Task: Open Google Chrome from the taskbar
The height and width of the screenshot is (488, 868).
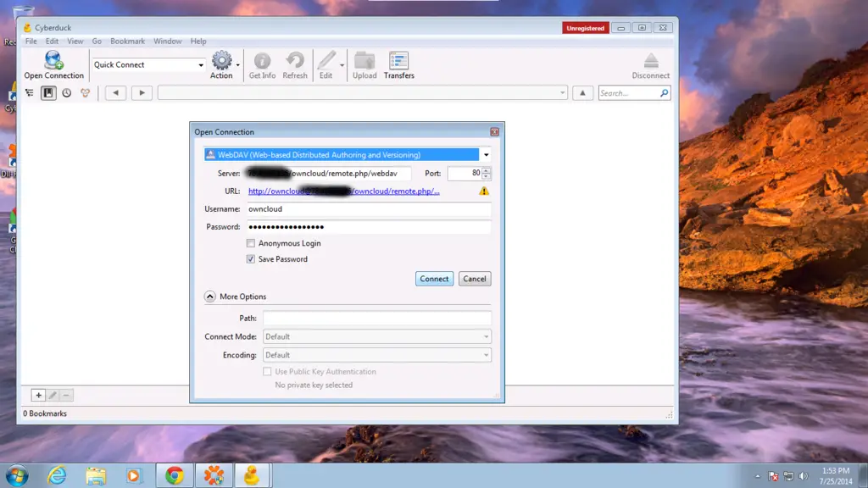Action: pyautogui.click(x=175, y=475)
